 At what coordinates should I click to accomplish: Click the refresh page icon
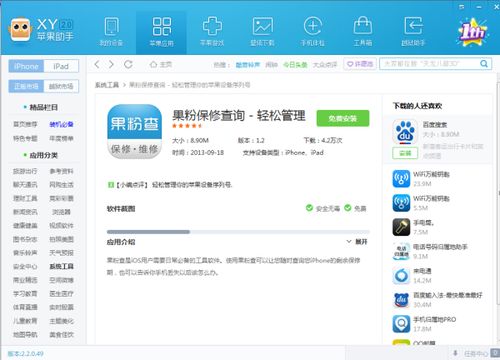(x=128, y=64)
